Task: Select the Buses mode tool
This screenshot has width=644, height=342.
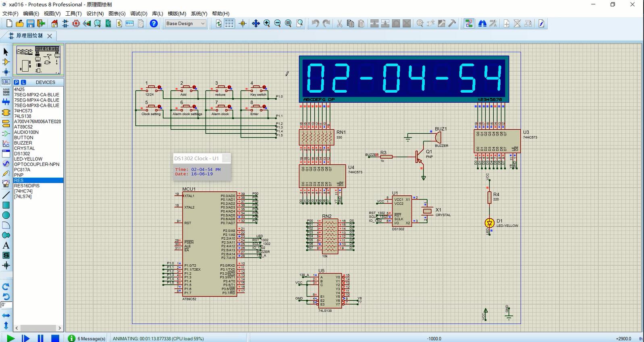Action: (6, 102)
